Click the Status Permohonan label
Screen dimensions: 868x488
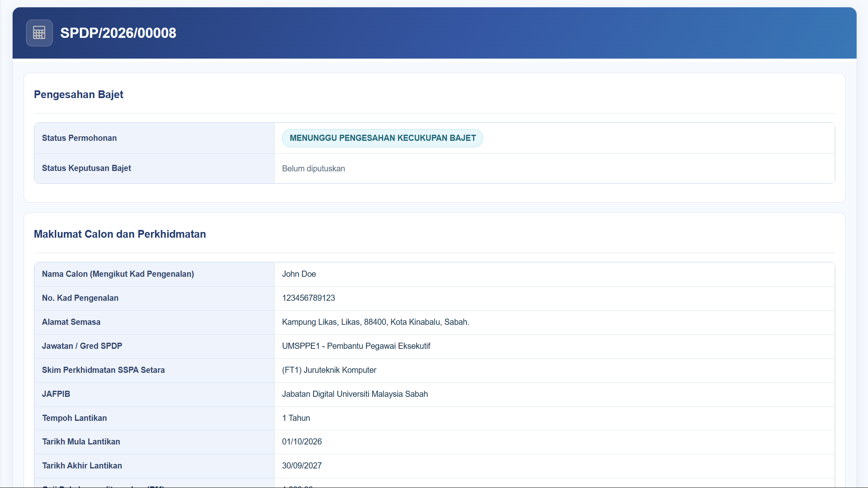79,138
